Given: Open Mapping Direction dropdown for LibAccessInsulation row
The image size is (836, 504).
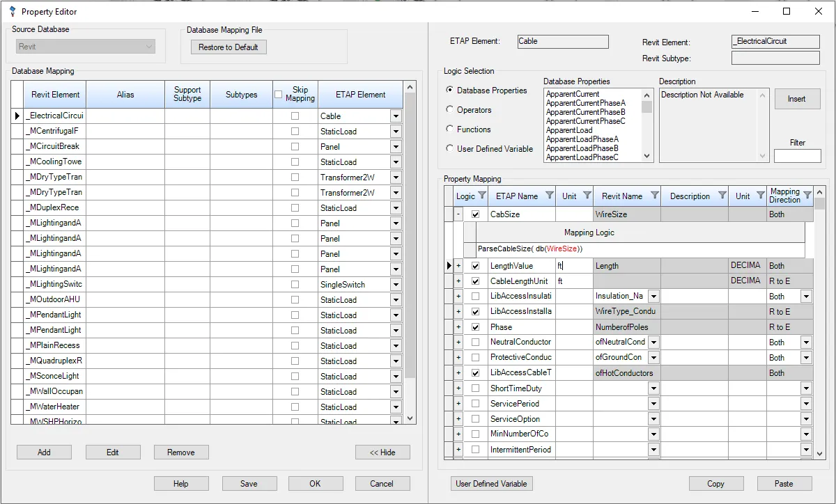Looking at the screenshot, I should coord(806,297).
